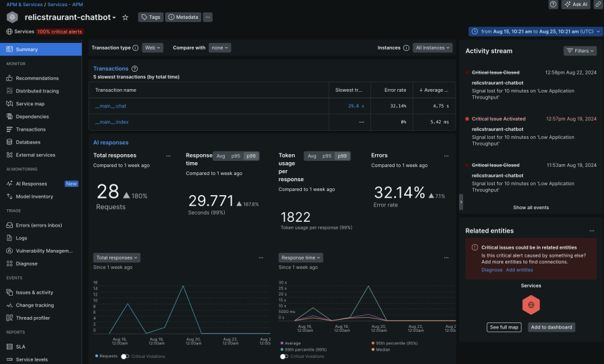
Task: Go to Errors inbox in sidebar
Action: point(38,225)
